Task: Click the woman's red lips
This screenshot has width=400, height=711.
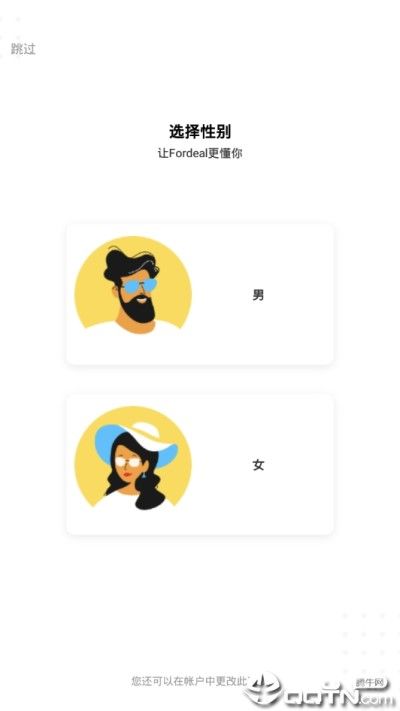Action: point(128,475)
